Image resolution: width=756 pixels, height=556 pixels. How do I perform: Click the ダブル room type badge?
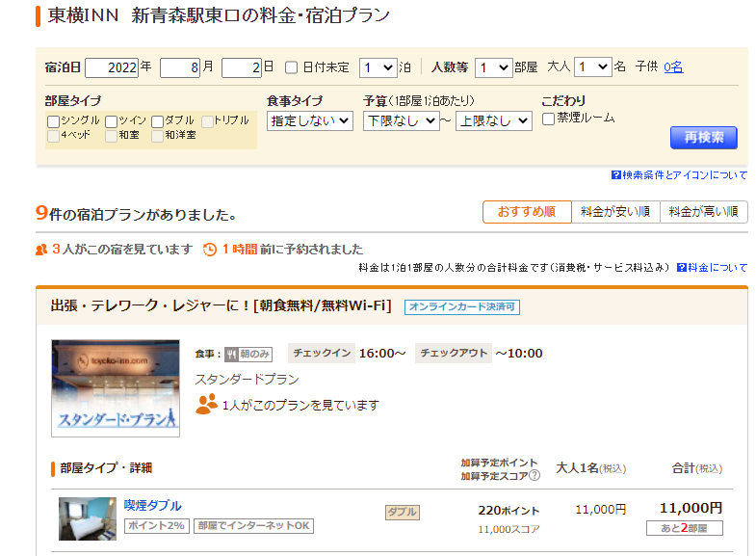[403, 512]
